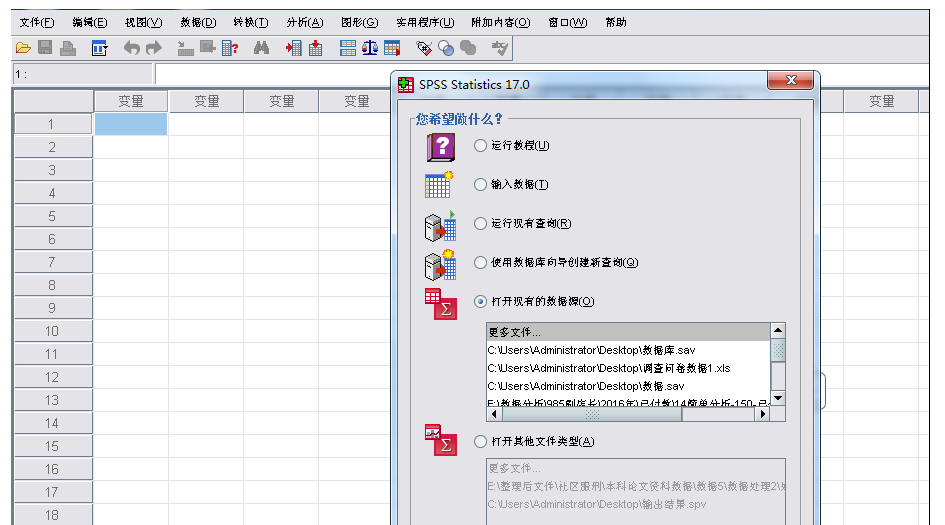Click row header 10 in data grid
Viewport: 945px width, 525px height.
point(52,331)
